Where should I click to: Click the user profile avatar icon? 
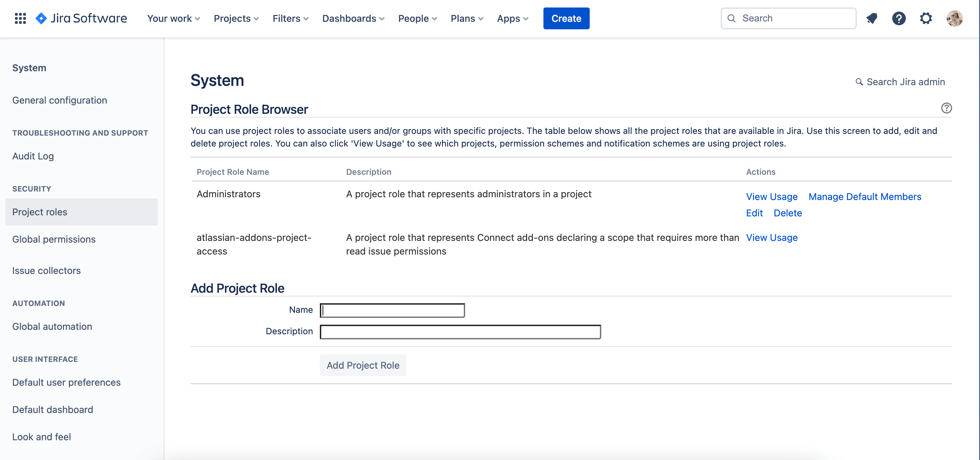point(955,18)
